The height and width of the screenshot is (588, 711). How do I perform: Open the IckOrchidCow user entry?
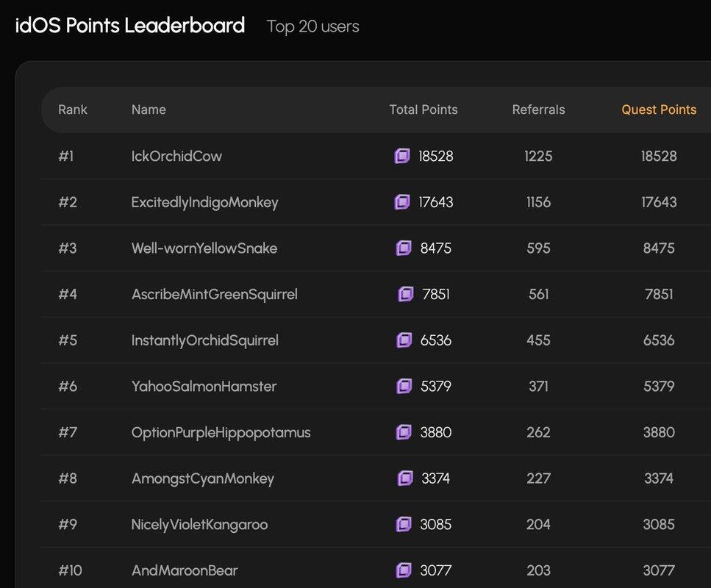[x=176, y=156]
